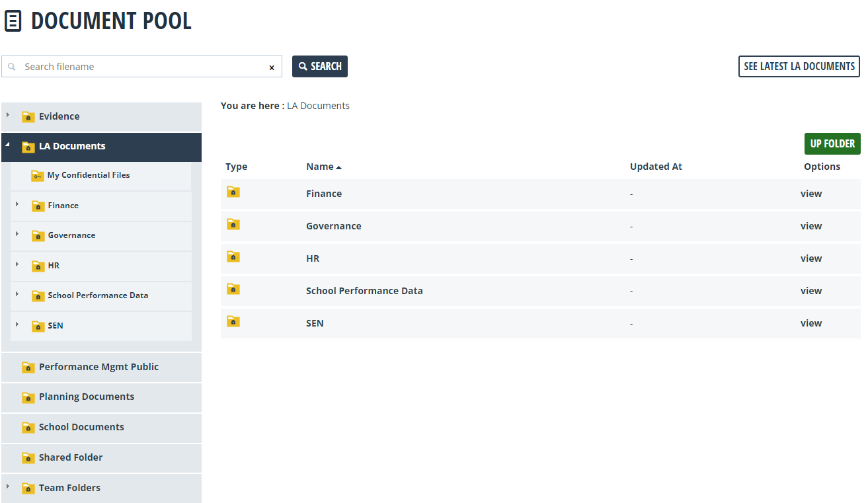Click the Finance folder icon in sidebar tree

click(38, 206)
